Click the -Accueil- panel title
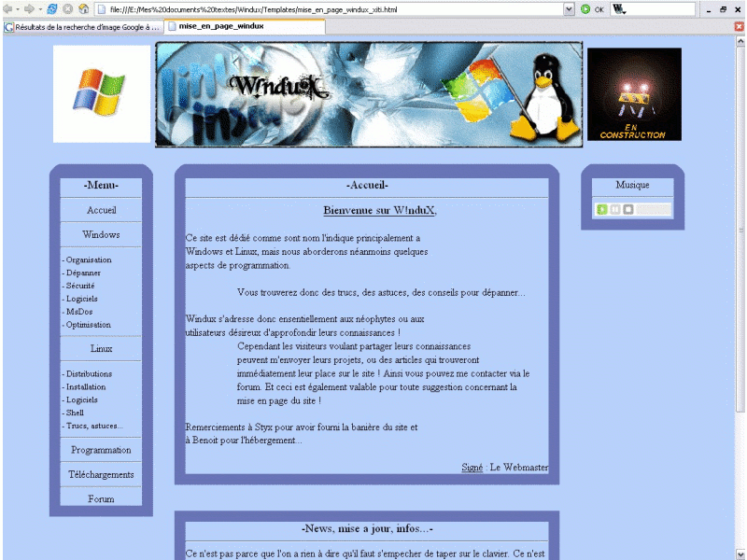The height and width of the screenshot is (560, 747). [367, 185]
